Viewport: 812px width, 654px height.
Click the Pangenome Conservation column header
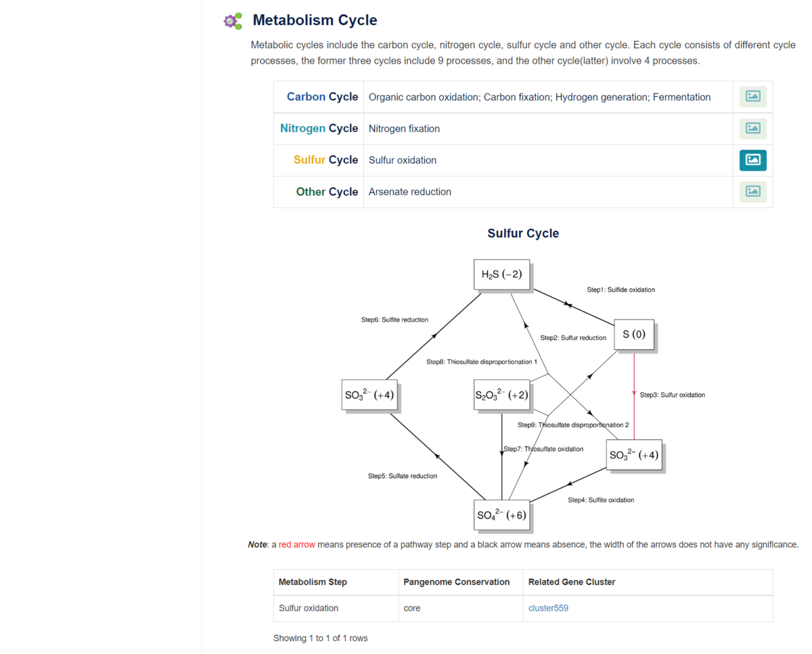456,582
